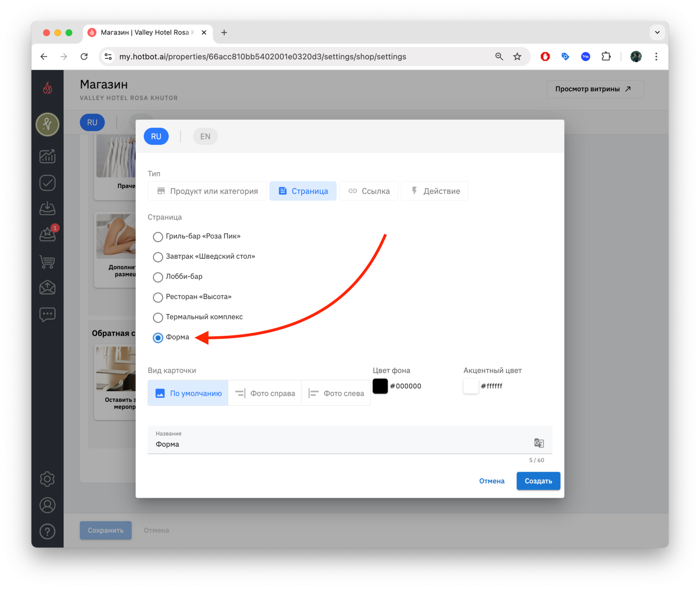This screenshot has width=700, height=589.
Task: Open the mailing envelope icon in sidebar
Action: click(x=47, y=288)
